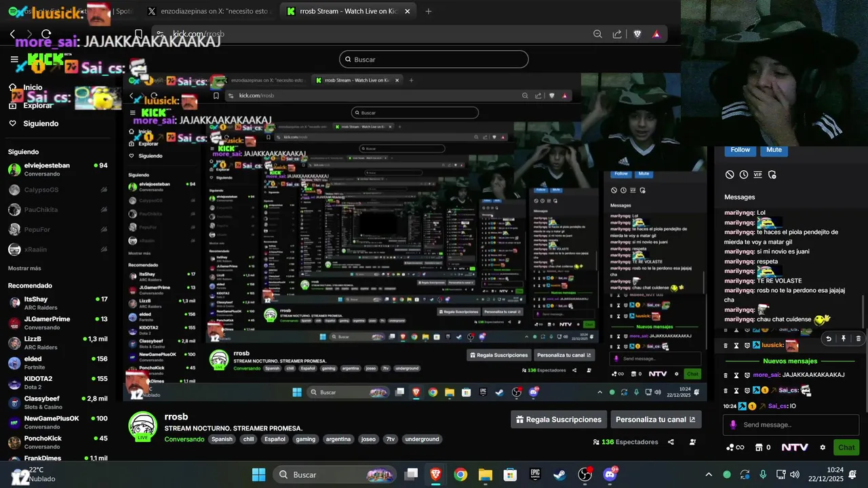Open a new browser tab with the plus button
868x488 pixels.
coord(429,12)
